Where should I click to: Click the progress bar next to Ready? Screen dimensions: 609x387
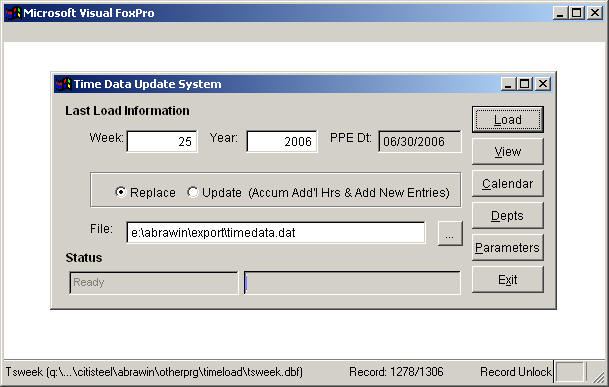pyautogui.click(x=352, y=282)
